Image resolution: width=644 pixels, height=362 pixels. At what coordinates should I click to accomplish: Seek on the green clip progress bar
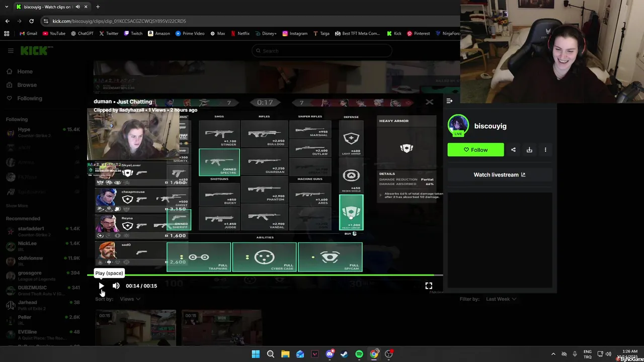pos(265,275)
